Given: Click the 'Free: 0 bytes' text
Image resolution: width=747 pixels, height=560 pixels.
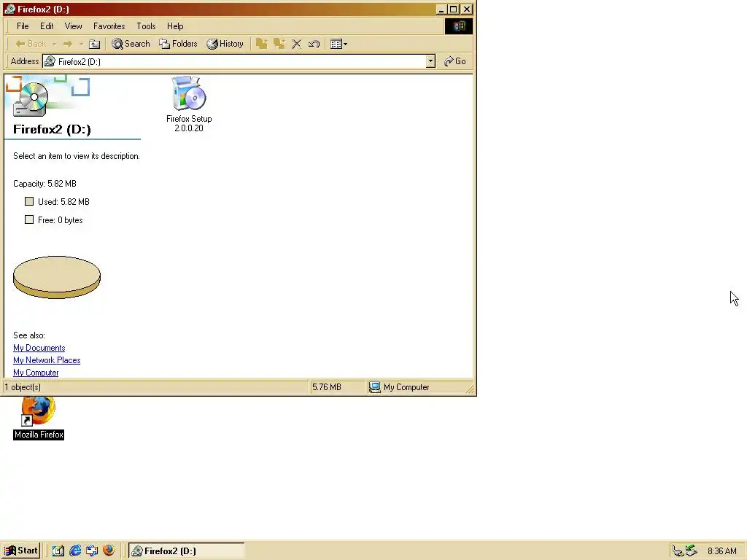Looking at the screenshot, I should coord(61,220).
